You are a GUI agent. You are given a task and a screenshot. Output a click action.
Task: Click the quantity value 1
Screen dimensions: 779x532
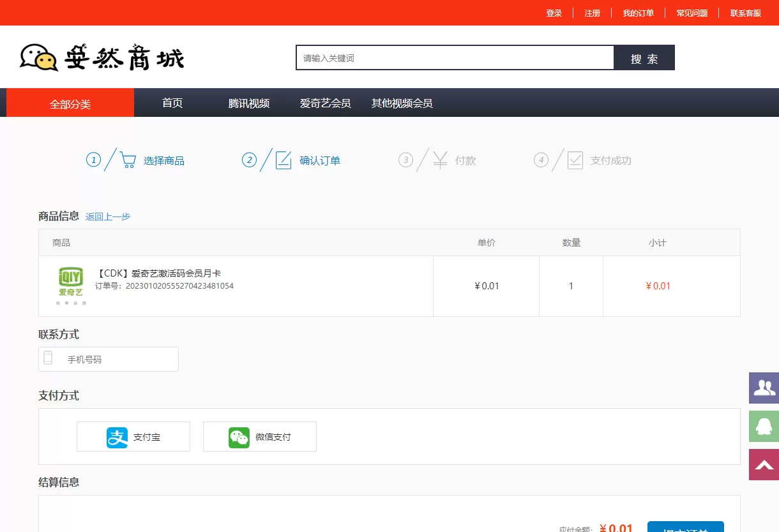pos(571,286)
